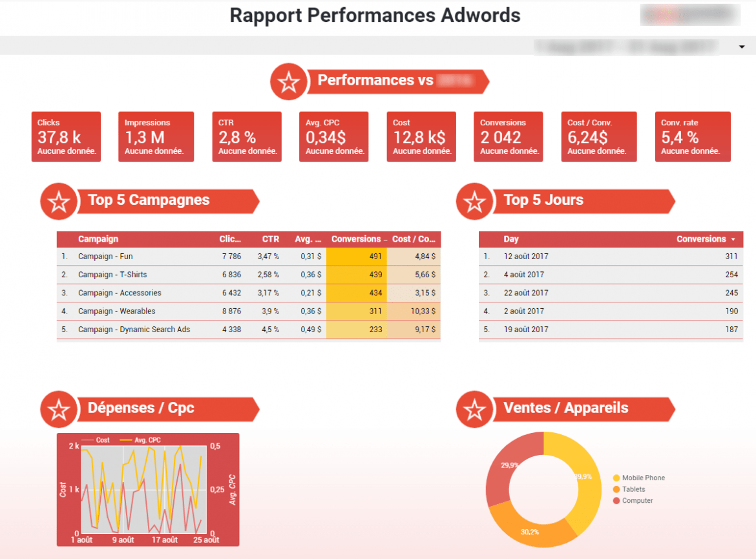Click the star icon beside Top 5 Campagnes
Screen dimensions: 756x559
click(x=59, y=202)
